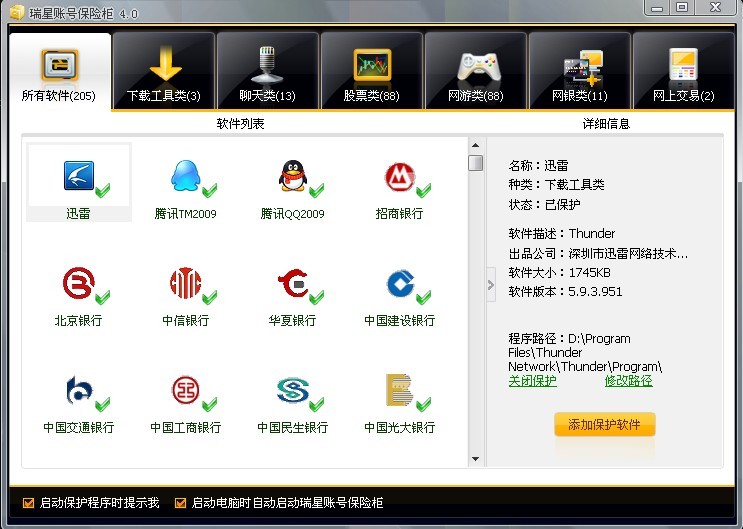
Task: Click the 修改路径 link
Action: (x=628, y=381)
